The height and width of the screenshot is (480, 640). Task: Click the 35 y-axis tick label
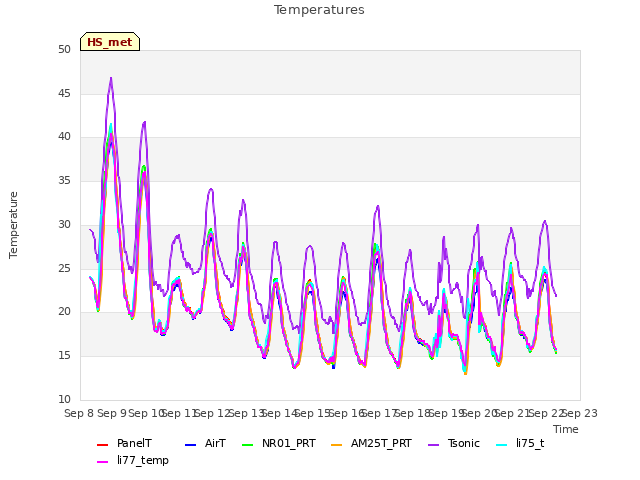[64, 180]
